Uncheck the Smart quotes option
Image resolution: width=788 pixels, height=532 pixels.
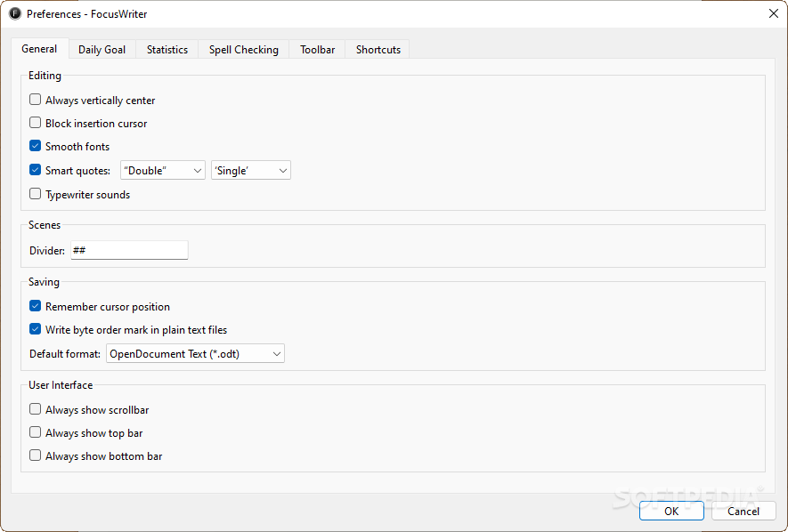tap(35, 169)
